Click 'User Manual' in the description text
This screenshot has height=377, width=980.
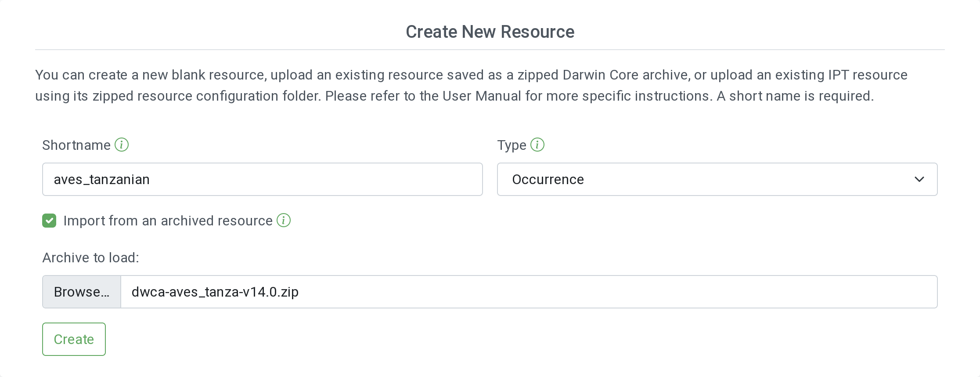pos(482,96)
